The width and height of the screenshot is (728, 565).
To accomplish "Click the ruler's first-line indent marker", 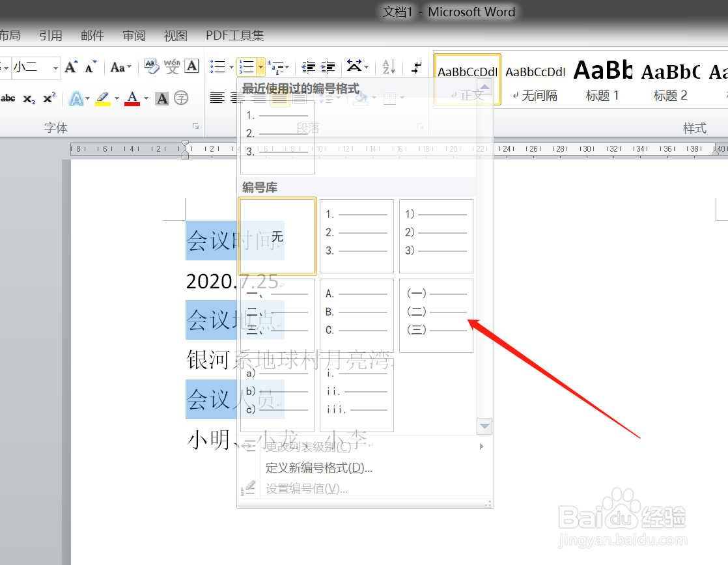I will (185, 145).
